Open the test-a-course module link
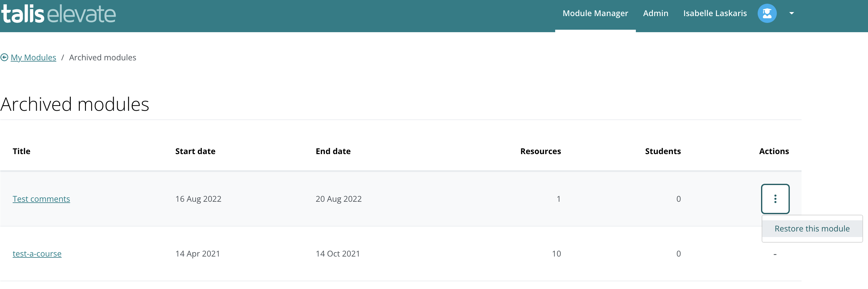This screenshot has height=289, width=868. coord(37,254)
